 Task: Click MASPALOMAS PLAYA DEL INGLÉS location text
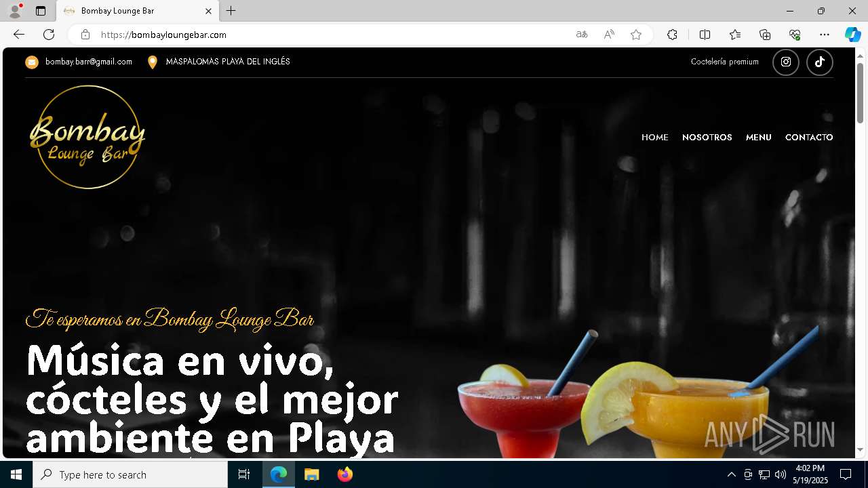tap(228, 62)
